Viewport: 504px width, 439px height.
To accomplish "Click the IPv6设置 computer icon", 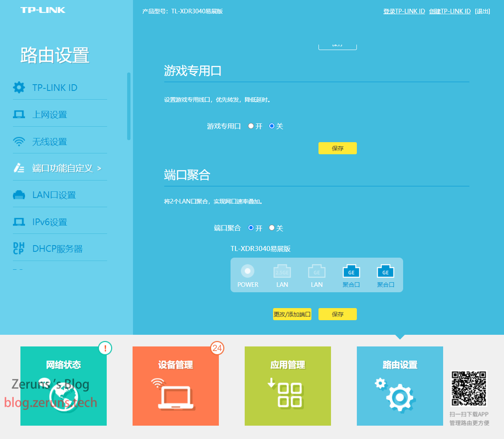I will click(x=19, y=222).
